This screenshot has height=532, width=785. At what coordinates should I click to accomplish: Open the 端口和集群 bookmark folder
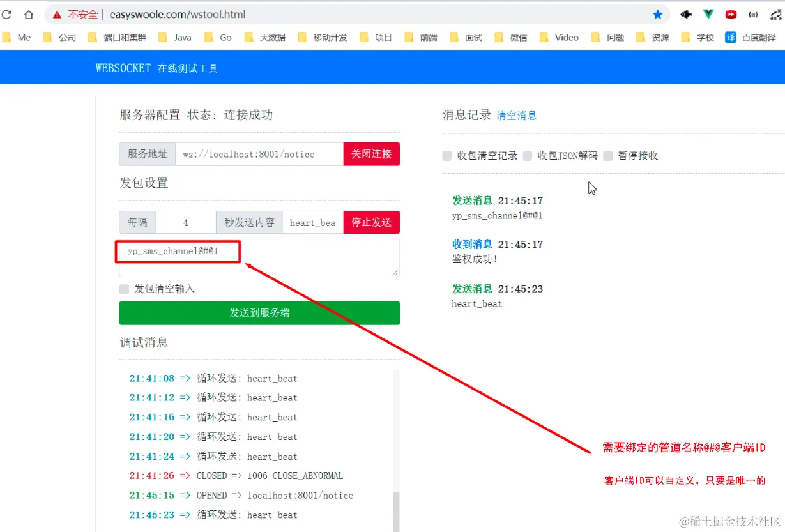(117, 38)
